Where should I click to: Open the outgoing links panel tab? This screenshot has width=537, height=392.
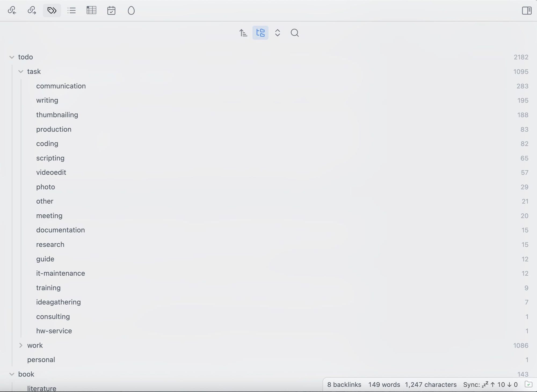32,10
